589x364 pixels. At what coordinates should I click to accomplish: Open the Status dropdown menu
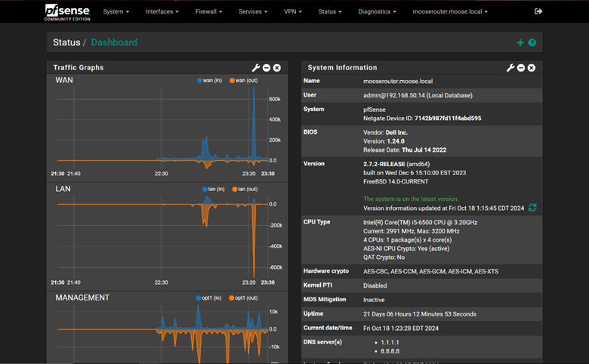tap(330, 11)
